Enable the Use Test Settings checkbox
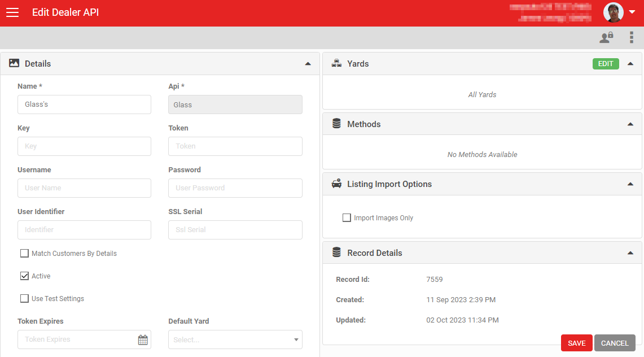Viewport: 644px width, 357px height. [24, 299]
